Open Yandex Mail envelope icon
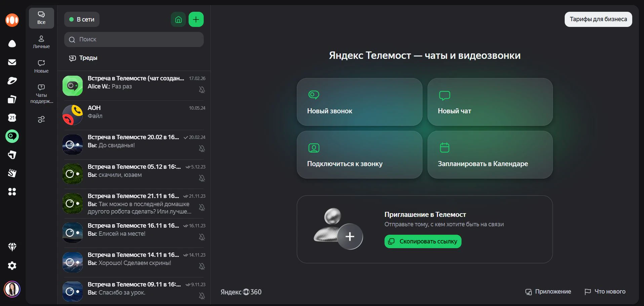This screenshot has height=306, width=644. (12, 62)
